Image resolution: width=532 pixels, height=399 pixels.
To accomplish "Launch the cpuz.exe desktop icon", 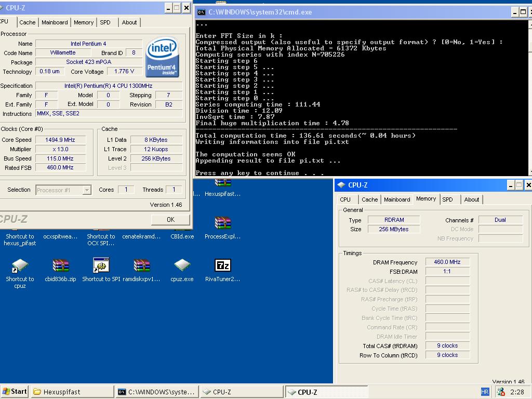I will pyautogui.click(x=182, y=265).
